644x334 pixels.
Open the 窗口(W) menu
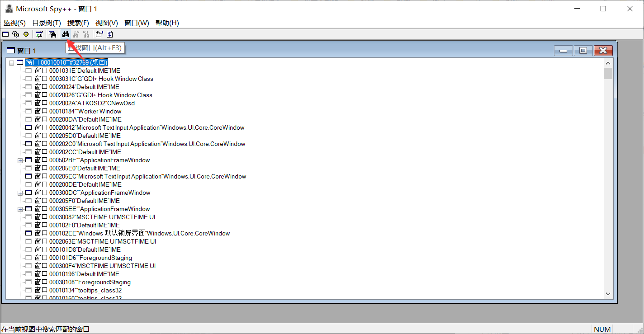click(137, 23)
